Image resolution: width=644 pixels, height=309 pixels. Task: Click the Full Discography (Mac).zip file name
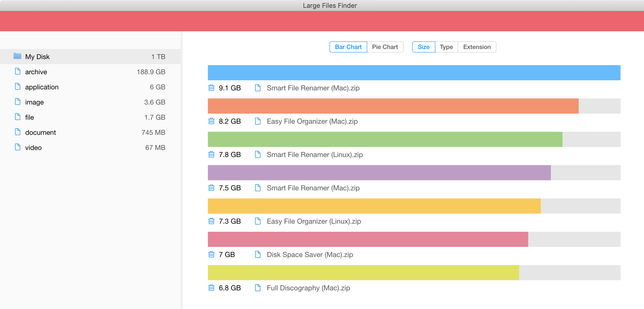308,288
